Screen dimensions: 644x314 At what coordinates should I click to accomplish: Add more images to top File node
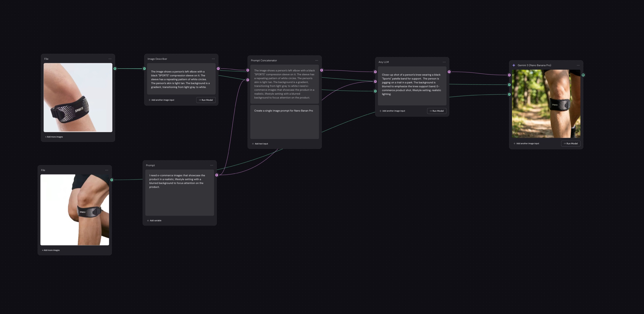(x=54, y=137)
